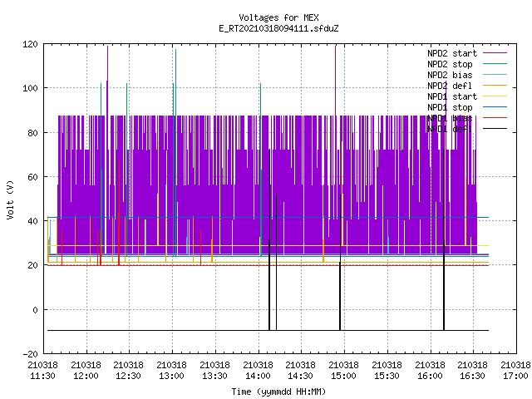Click the x-axis tick label 14:00
The image size is (532, 399).
258,376
